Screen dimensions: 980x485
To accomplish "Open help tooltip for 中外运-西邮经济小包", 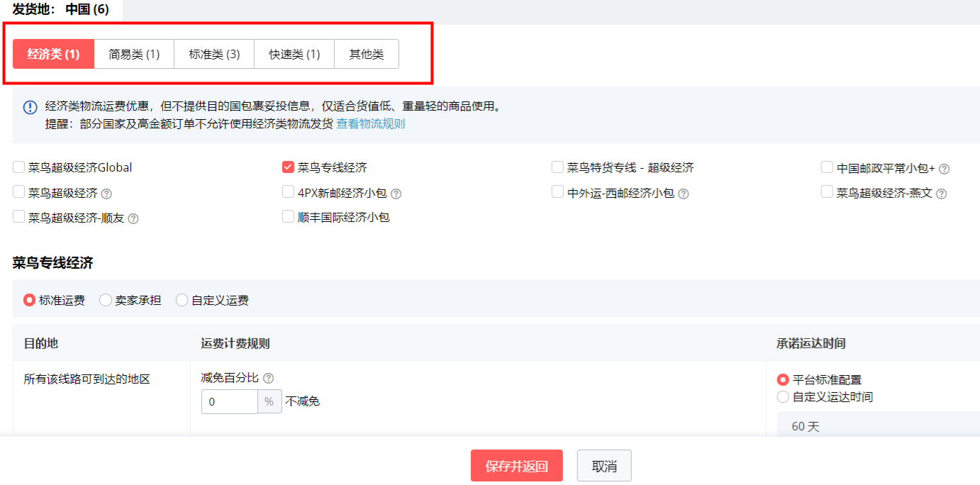I will pyautogui.click(x=683, y=191).
